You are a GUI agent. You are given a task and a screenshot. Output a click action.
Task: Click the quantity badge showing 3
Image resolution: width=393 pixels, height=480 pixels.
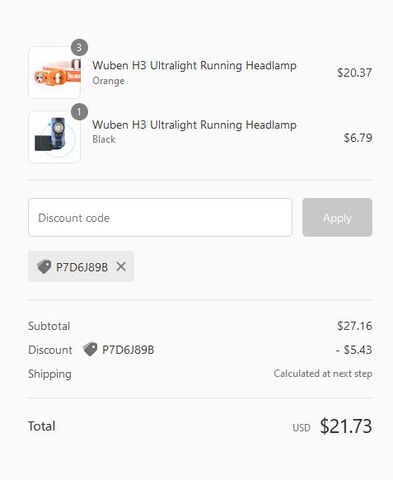[x=79, y=48]
